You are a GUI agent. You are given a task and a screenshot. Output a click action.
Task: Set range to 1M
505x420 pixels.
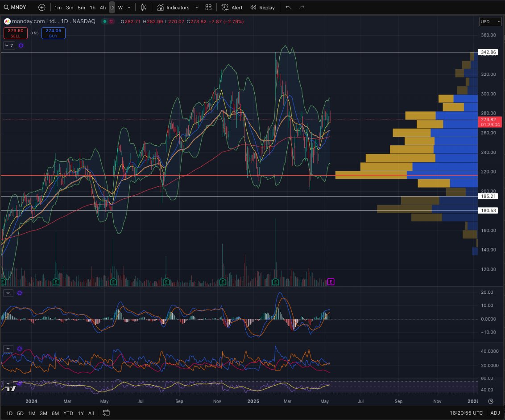[x=32, y=413]
